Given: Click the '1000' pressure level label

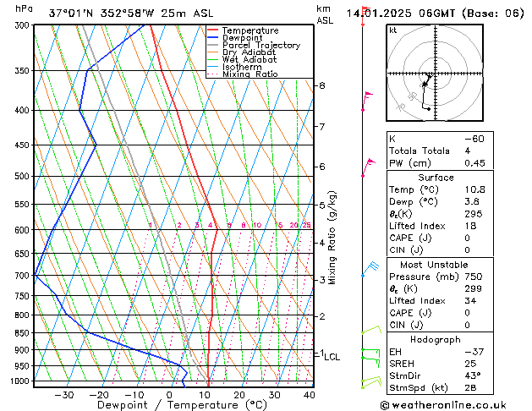Looking at the screenshot, I should 22,381.
